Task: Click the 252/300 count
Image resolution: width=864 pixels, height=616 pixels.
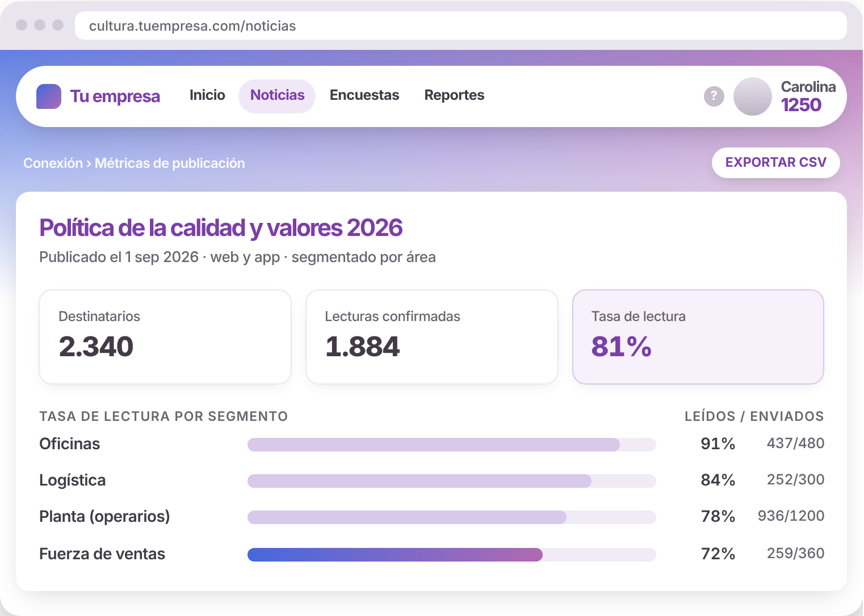Action: coord(795,479)
